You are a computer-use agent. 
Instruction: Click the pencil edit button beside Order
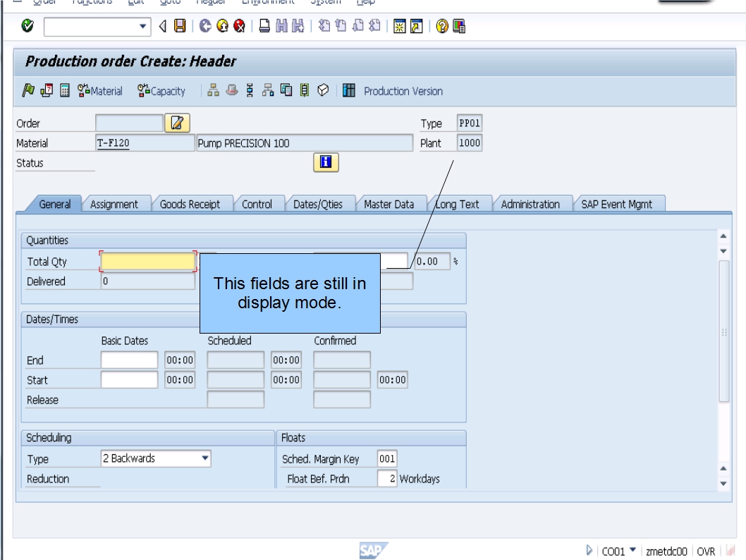pyautogui.click(x=177, y=123)
